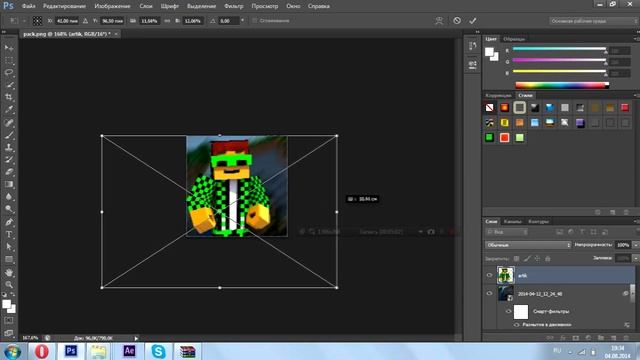Open the History panel icon in the dock

(x=473, y=46)
